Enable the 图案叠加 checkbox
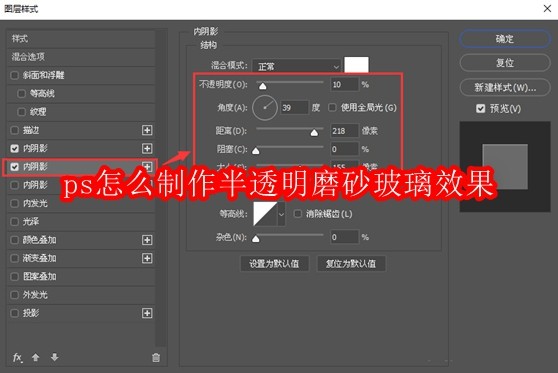This screenshot has height=373, width=558. click(15, 277)
